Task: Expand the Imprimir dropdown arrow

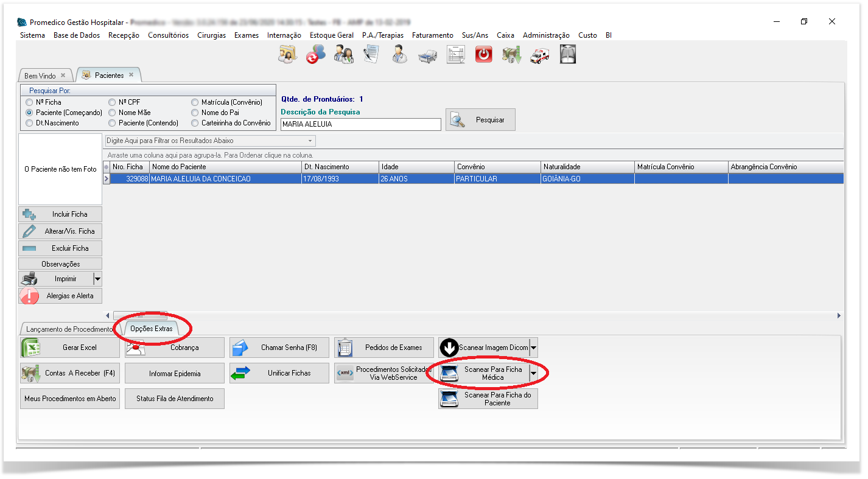Action: (97, 279)
